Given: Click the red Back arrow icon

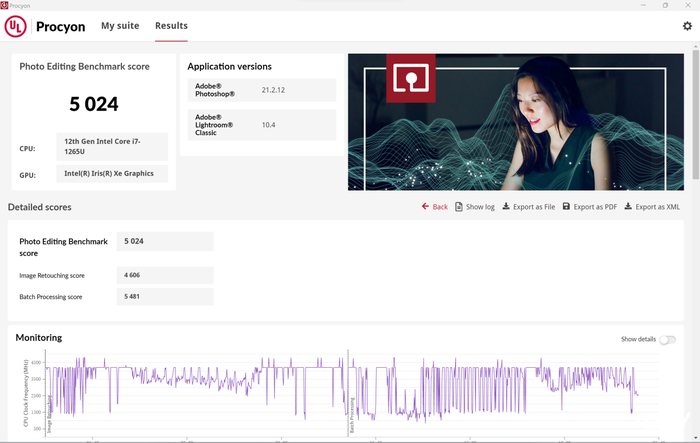Looking at the screenshot, I should pyautogui.click(x=425, y=207).
